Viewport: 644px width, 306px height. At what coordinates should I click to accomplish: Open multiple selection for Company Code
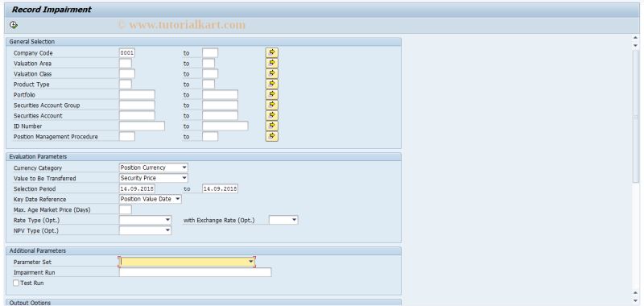pos(272,52)
